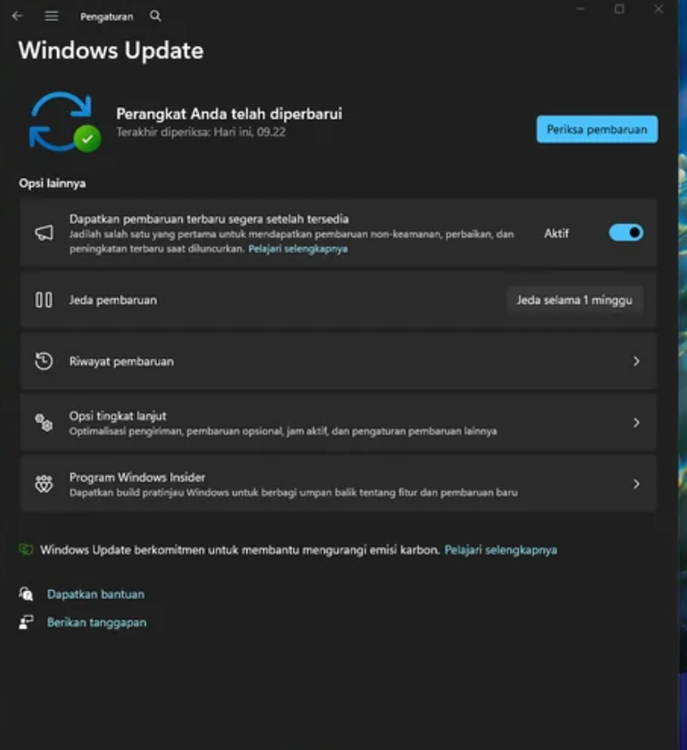Select the Riwayat pembaruan row label
687x750 pixels.
(122, 361)
